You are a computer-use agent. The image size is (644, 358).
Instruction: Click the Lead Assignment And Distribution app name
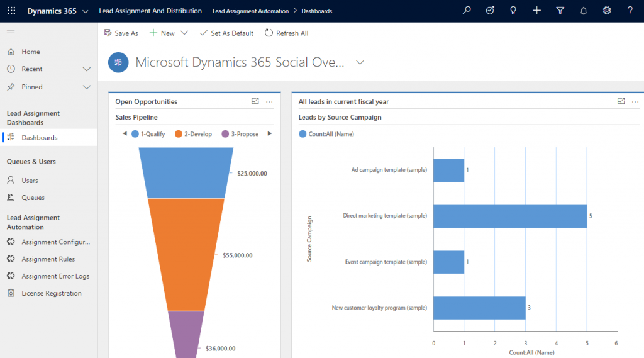pyautogui.click(x=150, y=11)
